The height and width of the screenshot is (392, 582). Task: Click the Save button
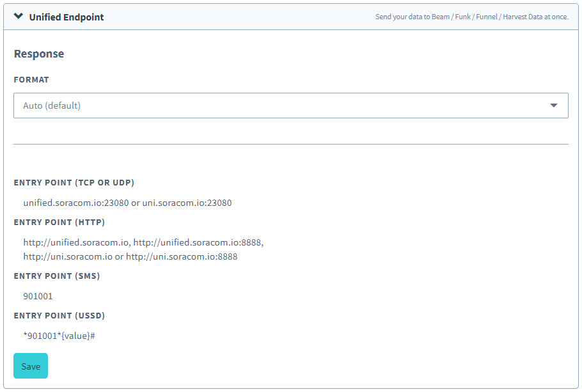pyautogui.click(x=30, y=366)
